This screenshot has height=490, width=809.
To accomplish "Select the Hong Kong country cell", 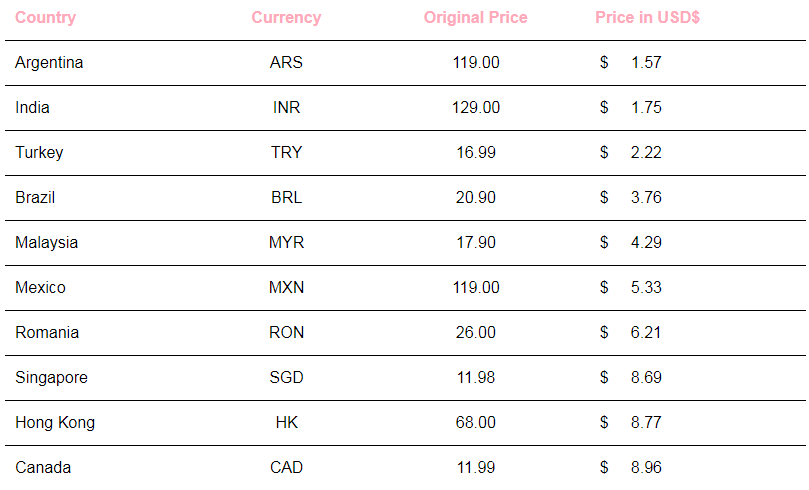I will (x=55, y=422).
